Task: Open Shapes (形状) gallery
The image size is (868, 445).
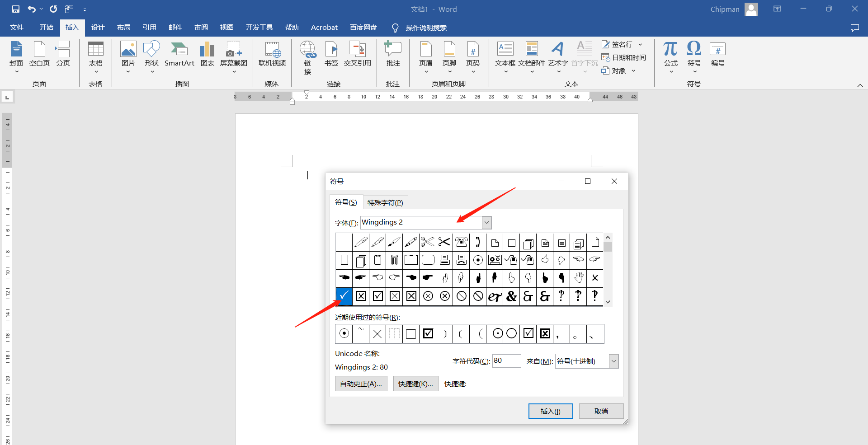Action: tap(152, 57)
